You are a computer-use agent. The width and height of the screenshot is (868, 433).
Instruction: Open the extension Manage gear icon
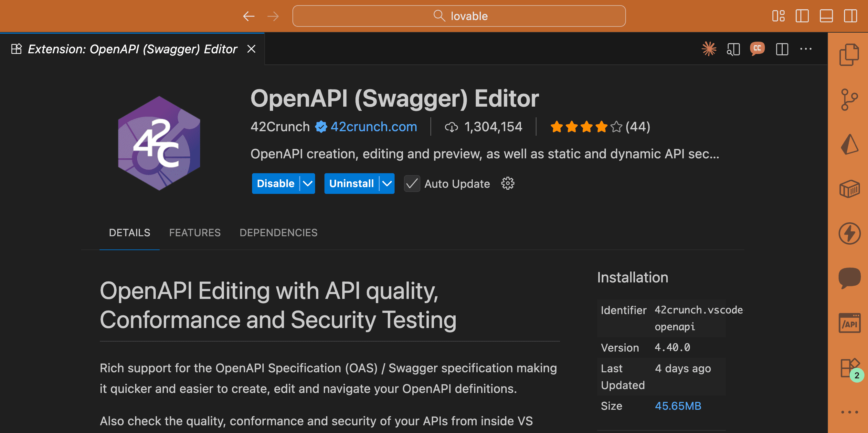[x=507, y=184]
